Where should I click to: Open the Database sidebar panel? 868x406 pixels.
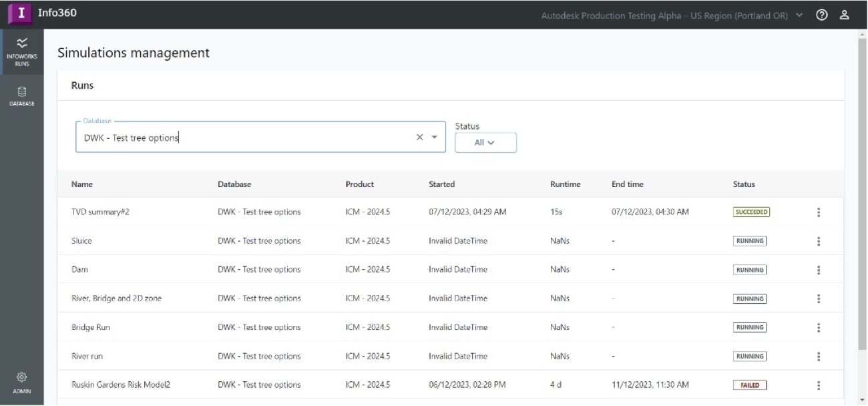point(22,95)
